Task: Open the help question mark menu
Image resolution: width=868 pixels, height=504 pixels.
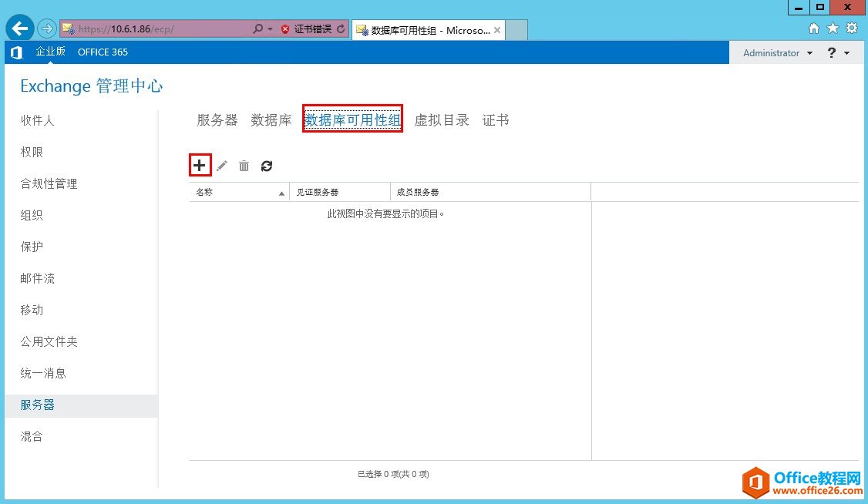Action: [x=832, y=52]
